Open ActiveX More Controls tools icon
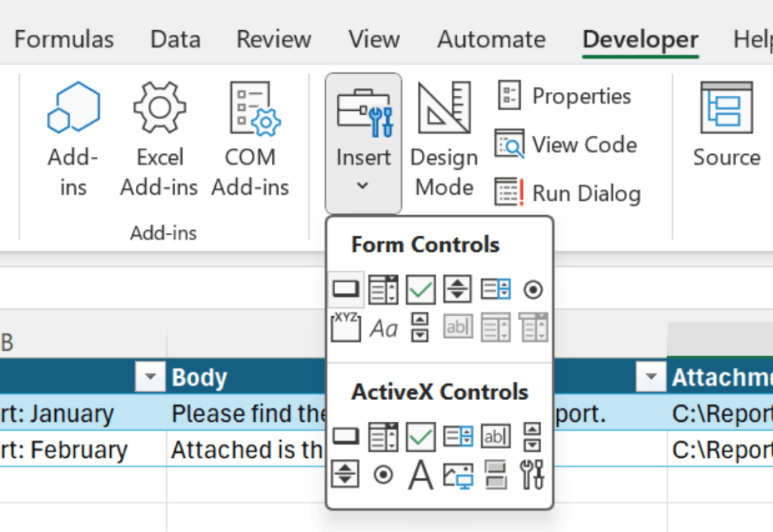Viewport: 773px width, 532px height. pos(532,474)
